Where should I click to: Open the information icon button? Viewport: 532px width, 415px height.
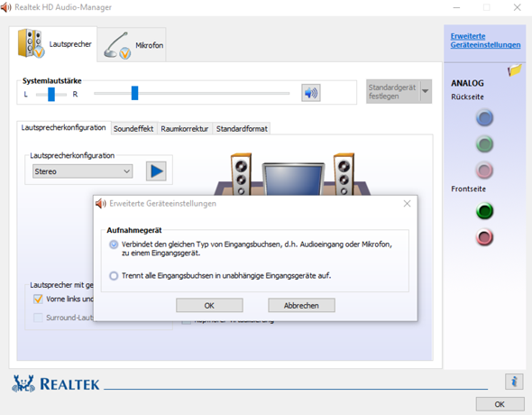coord(514,382)
